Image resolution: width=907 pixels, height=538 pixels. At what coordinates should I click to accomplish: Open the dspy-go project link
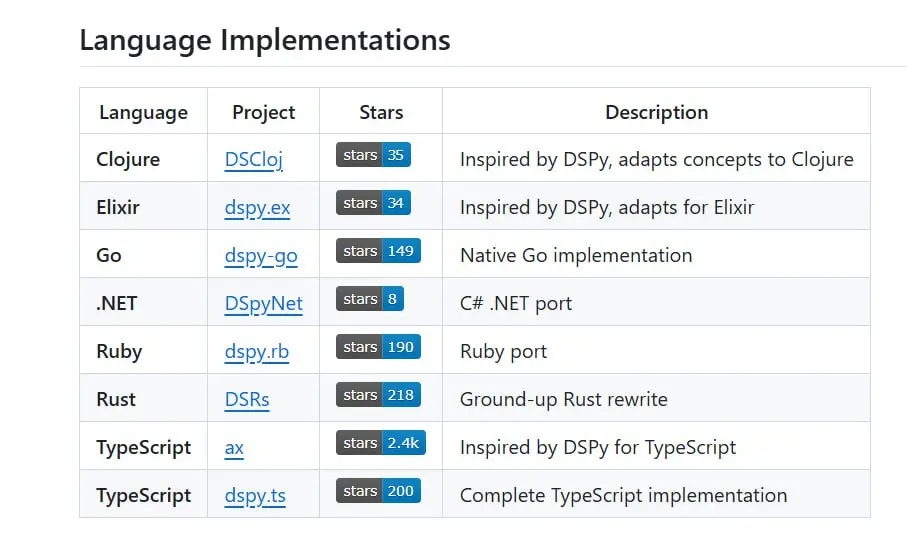pyautogui.click(x=261, y=255)
